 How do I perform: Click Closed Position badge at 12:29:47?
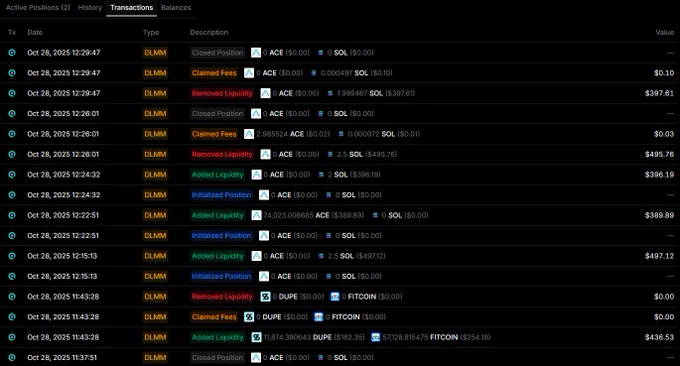tap(218, 52)
